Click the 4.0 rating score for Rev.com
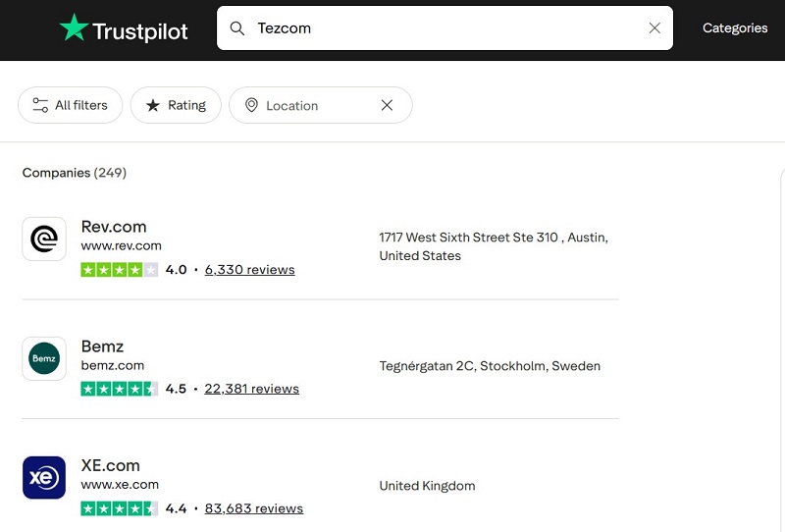 (x=176, y=270)
